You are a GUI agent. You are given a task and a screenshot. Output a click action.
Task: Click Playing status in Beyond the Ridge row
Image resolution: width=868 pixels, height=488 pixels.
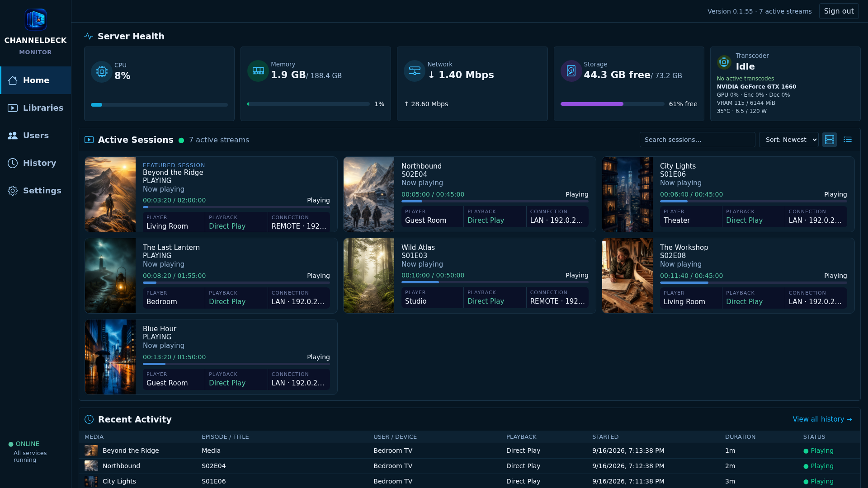coord(818,450)
